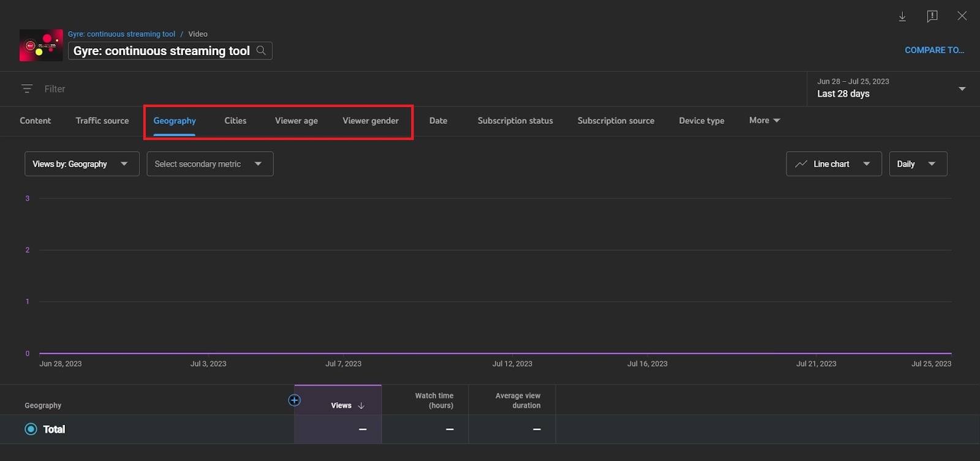
Task: Click the video thumbnail image
Action: click(41, 45)
